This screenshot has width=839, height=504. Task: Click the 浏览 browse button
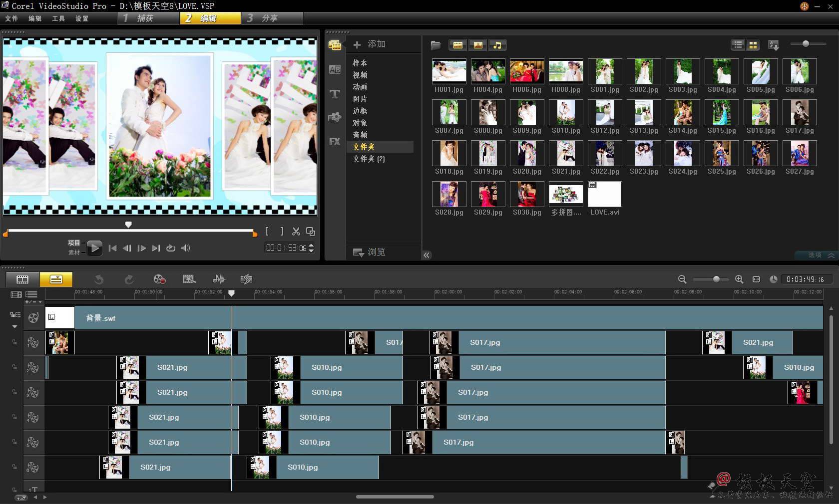pos(369,252)
